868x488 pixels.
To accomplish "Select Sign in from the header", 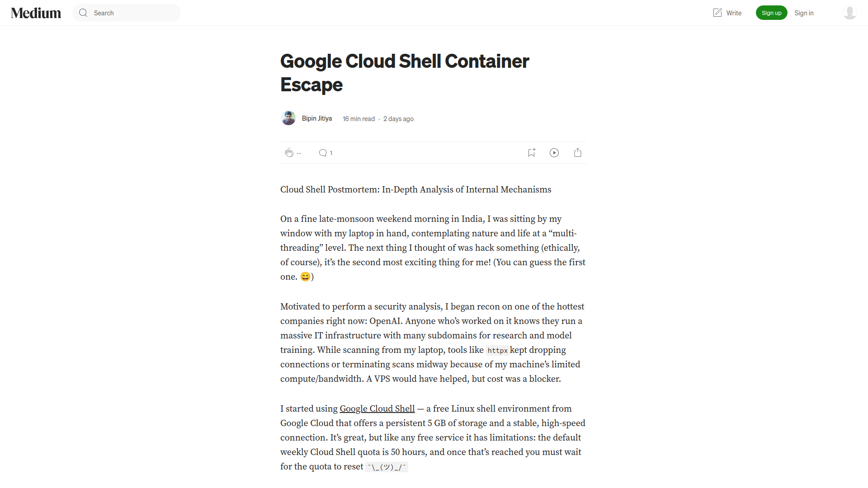I will (x=804, y=13).
